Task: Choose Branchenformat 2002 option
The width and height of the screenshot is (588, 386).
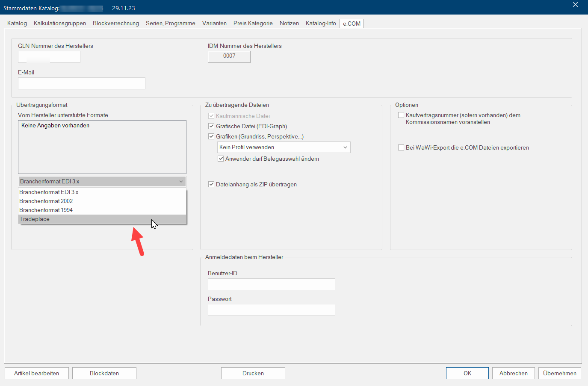Action: pos(46,201)
